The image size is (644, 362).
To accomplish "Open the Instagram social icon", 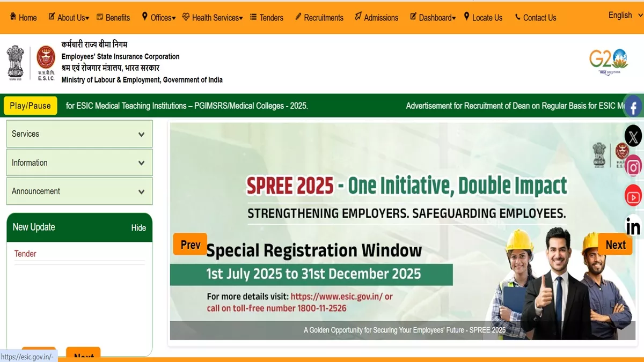I will click(x=633, y=167).
